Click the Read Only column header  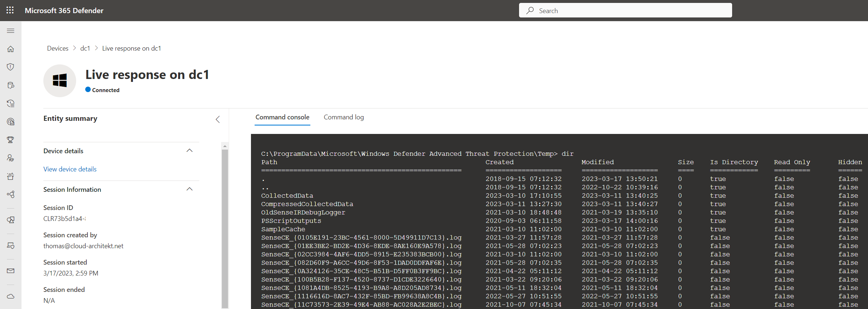point(792,162)
